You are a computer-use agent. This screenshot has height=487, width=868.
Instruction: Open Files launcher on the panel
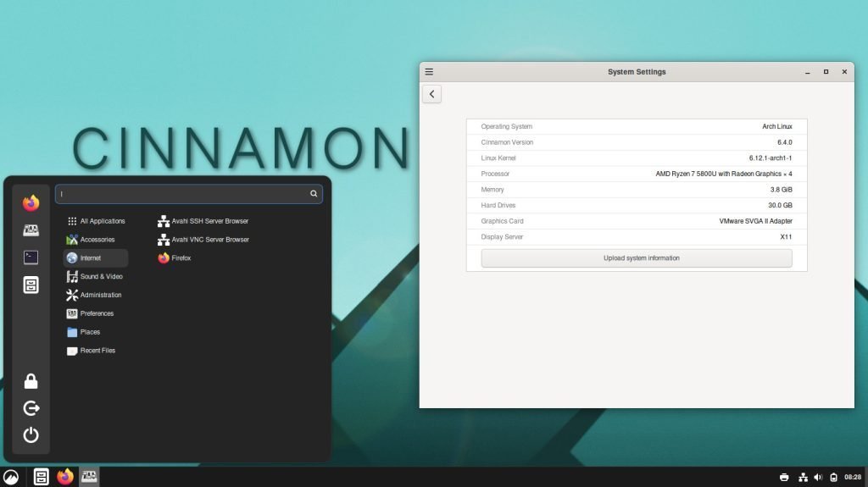pos(41,477)
